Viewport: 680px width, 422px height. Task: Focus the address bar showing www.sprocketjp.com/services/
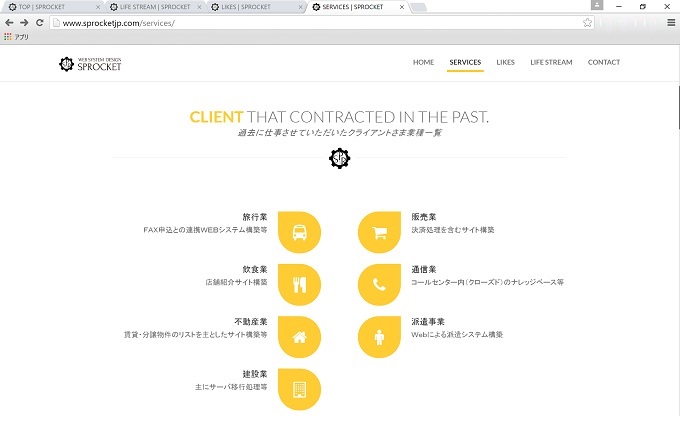coord(300,22)
